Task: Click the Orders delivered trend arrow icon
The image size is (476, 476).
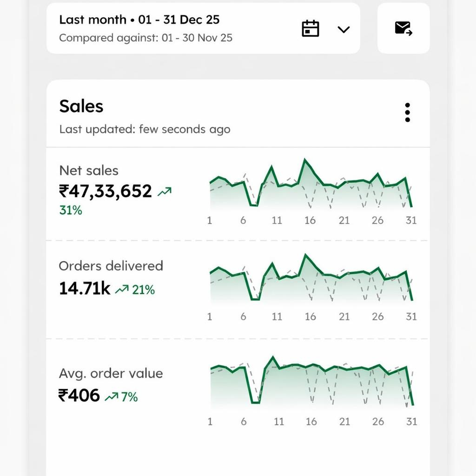Action: click(x=122, y=290)
